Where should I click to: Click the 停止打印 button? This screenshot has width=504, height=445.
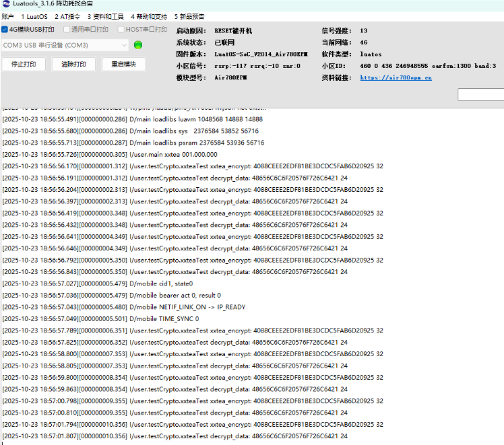[x=24, y=64]
